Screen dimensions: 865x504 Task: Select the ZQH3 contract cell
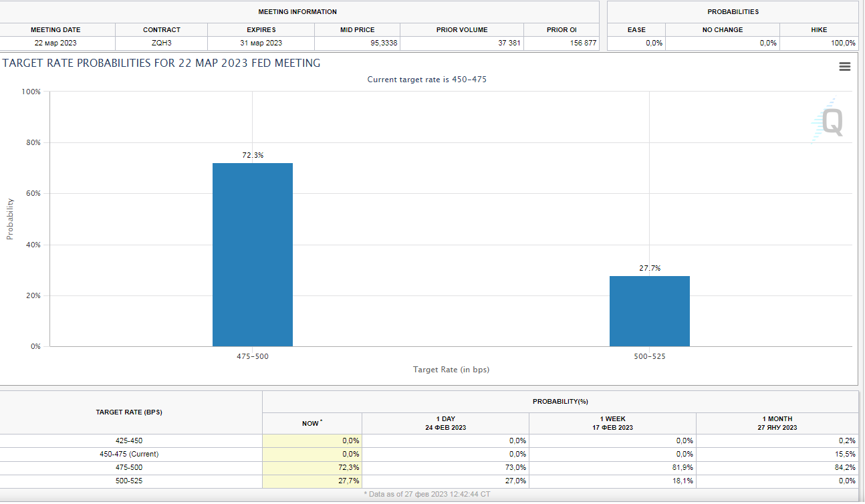tap(161, 42)
